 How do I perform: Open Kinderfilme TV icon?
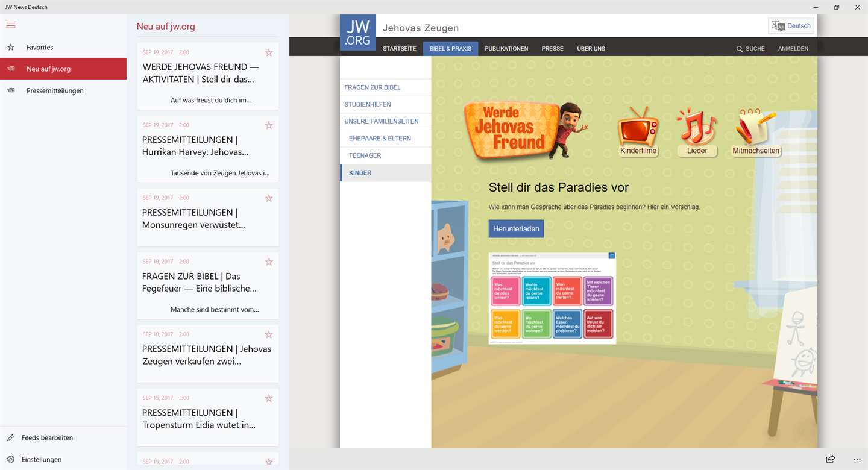point(638,133)
